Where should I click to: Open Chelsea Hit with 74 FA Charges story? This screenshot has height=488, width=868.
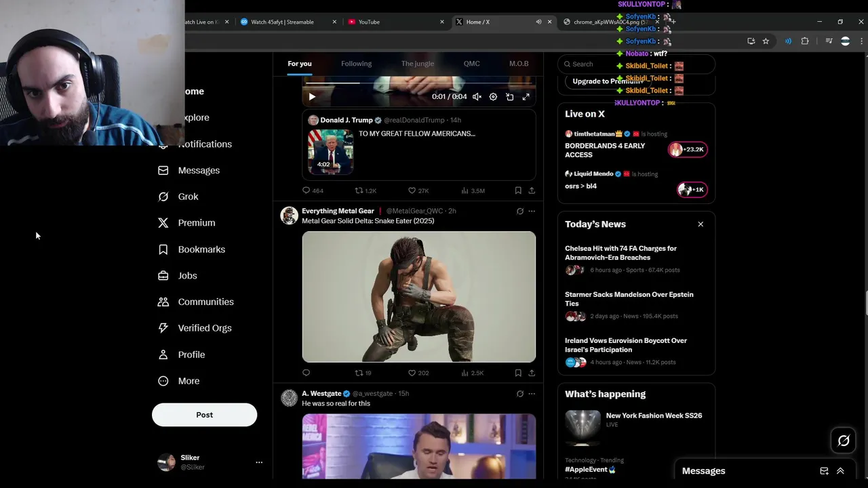coord(636,259)
